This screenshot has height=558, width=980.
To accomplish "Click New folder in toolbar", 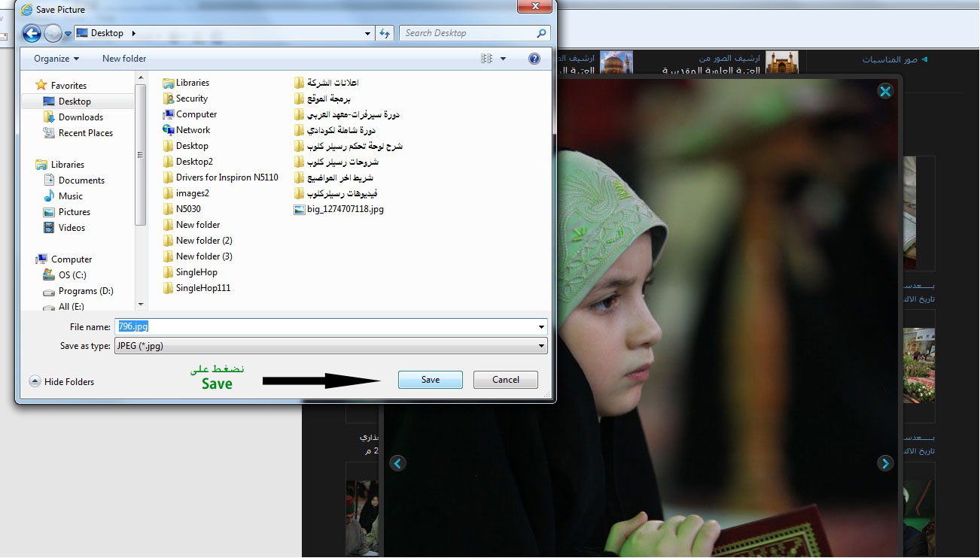I will click(x=124, y=59).
